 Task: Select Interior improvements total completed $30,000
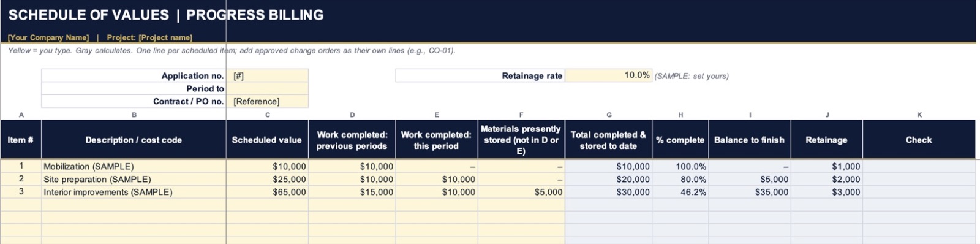(608, 192)
